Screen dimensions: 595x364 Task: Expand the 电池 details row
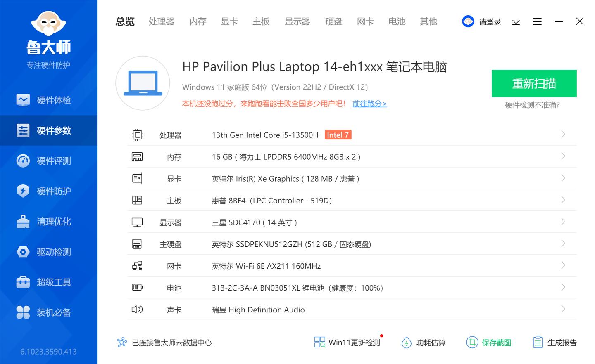pos(563,287)
